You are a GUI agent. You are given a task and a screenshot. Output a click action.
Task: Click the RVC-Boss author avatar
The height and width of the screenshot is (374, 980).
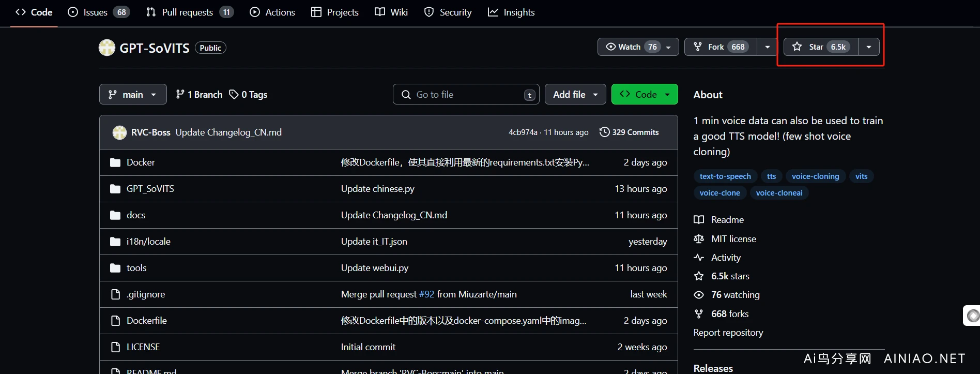119,132
